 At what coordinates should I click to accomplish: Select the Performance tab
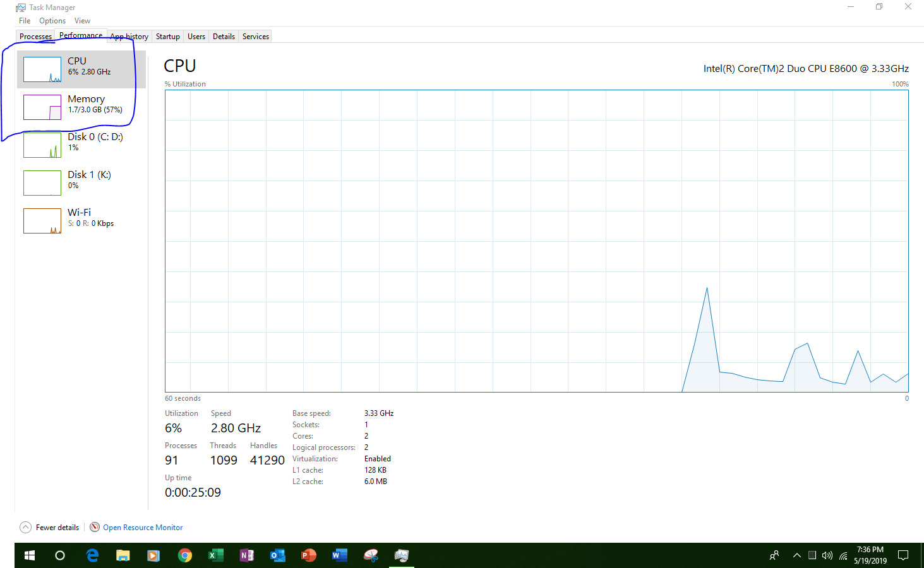pos(81,35)
